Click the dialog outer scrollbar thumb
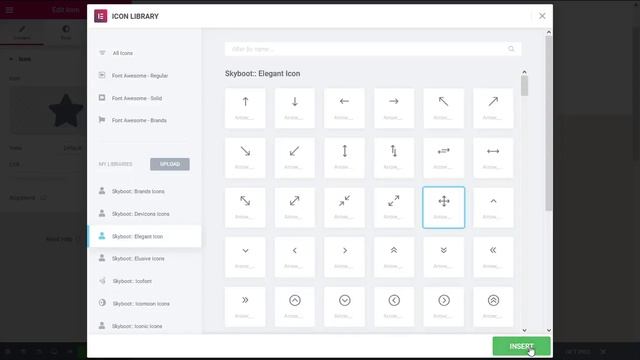Screen dimensions: 640x360 (549, 123)
